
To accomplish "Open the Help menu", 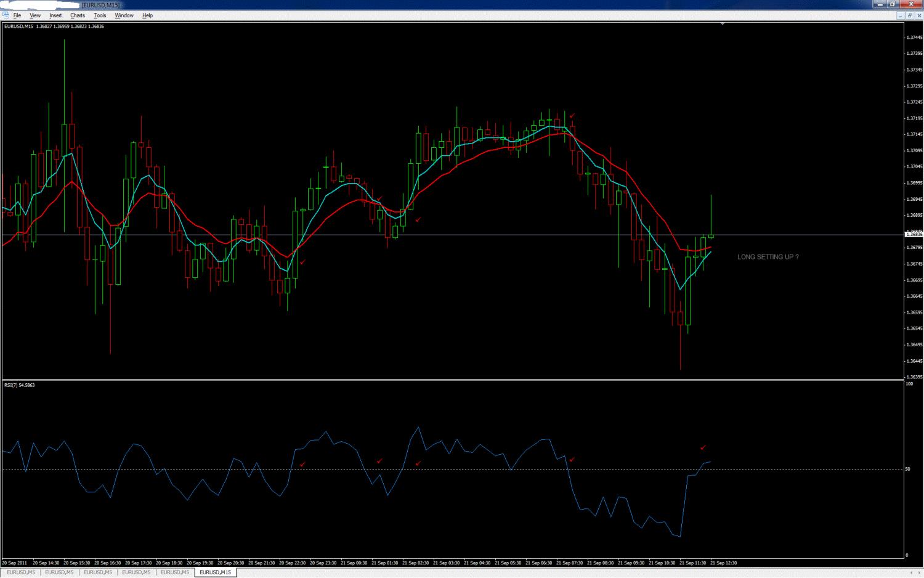I will point(147,15).
